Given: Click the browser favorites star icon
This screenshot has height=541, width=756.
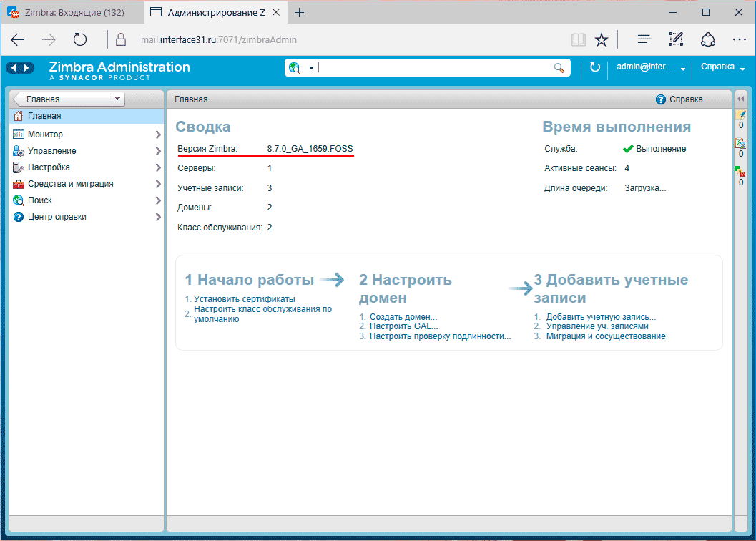Looking at the screenshot, I should [x=602, y=39].
